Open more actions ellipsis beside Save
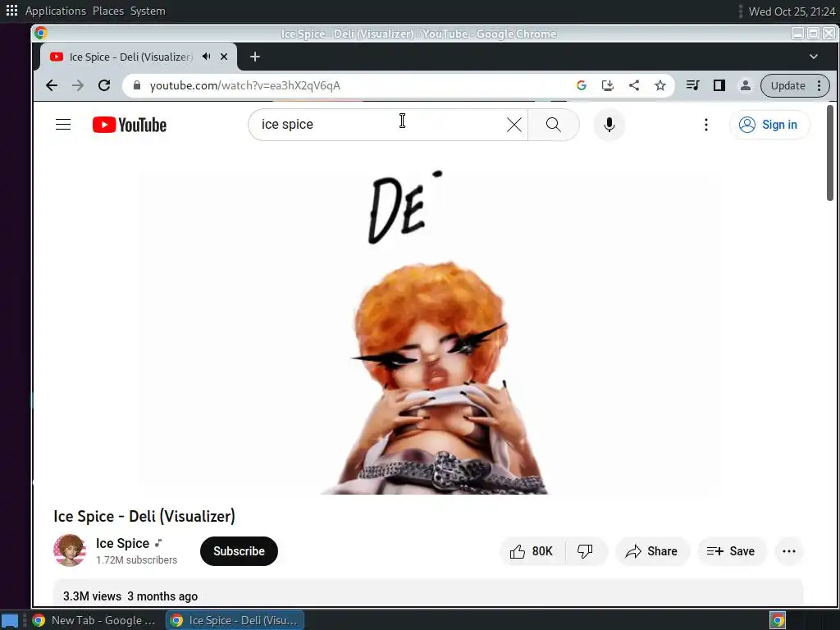Screen dimensions: 840x630 point(788,551)
